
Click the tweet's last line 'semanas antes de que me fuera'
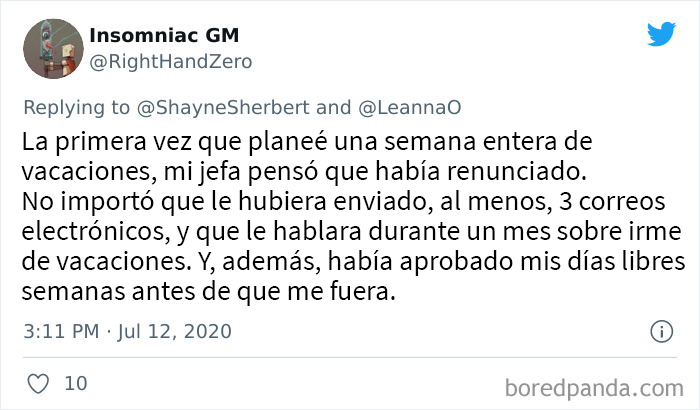[208, 292]
